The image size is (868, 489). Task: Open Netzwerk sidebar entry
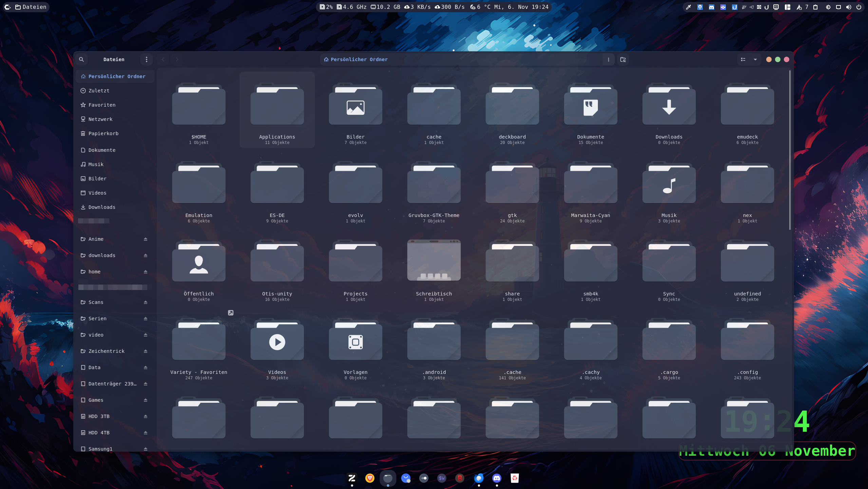coord(100,119)
